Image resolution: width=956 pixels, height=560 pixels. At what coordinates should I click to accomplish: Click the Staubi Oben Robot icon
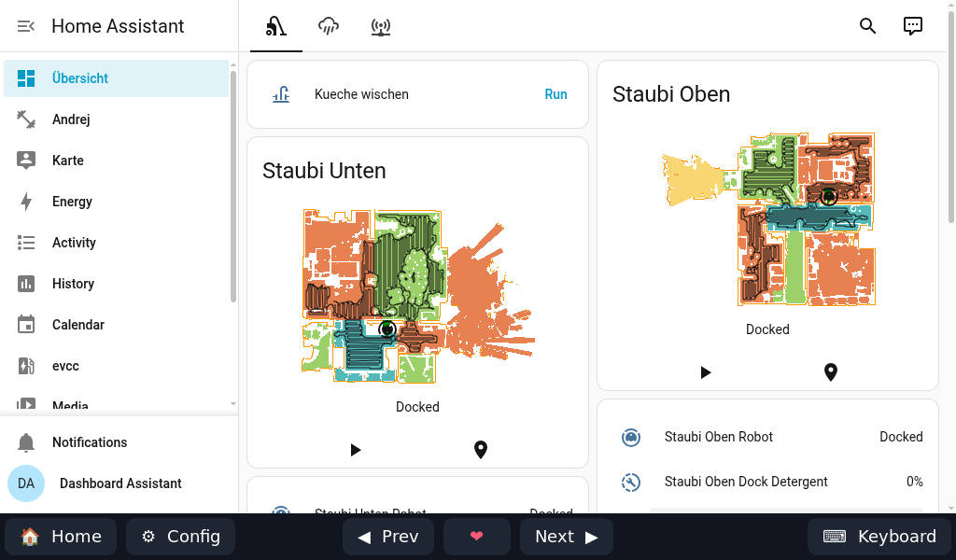click(x=631, y=437)
